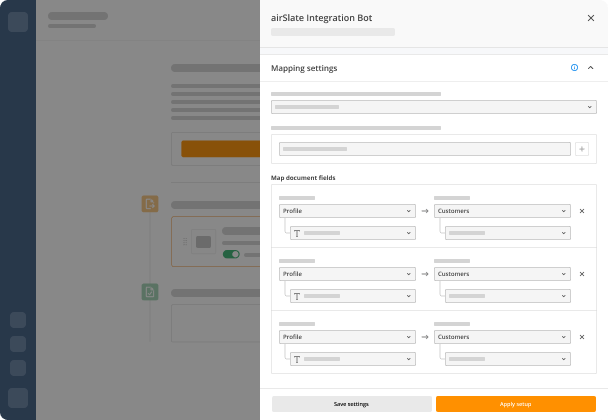
Task: Click the Apply setup button
Action: click(x=516, y=404)
